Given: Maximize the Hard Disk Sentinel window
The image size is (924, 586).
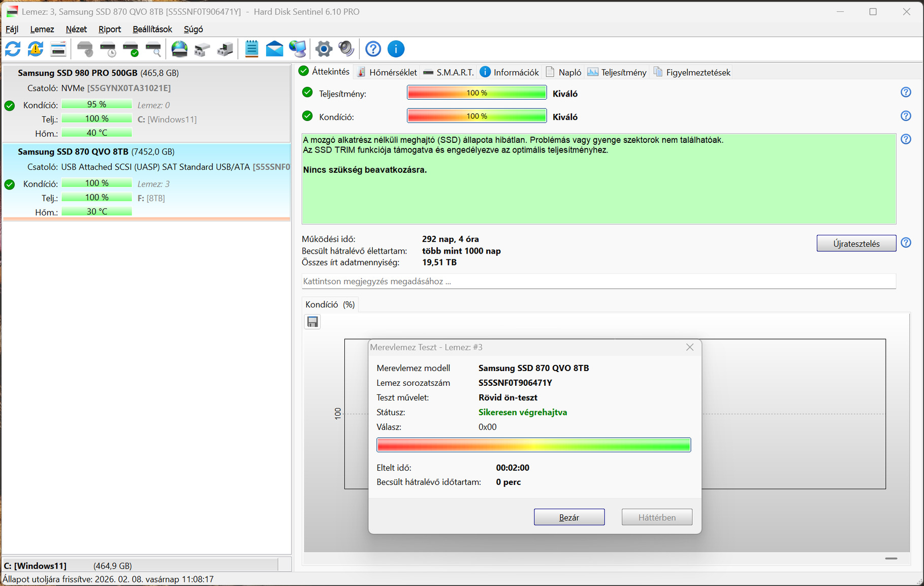Looking at the screenshot, I should pos(873,11).
